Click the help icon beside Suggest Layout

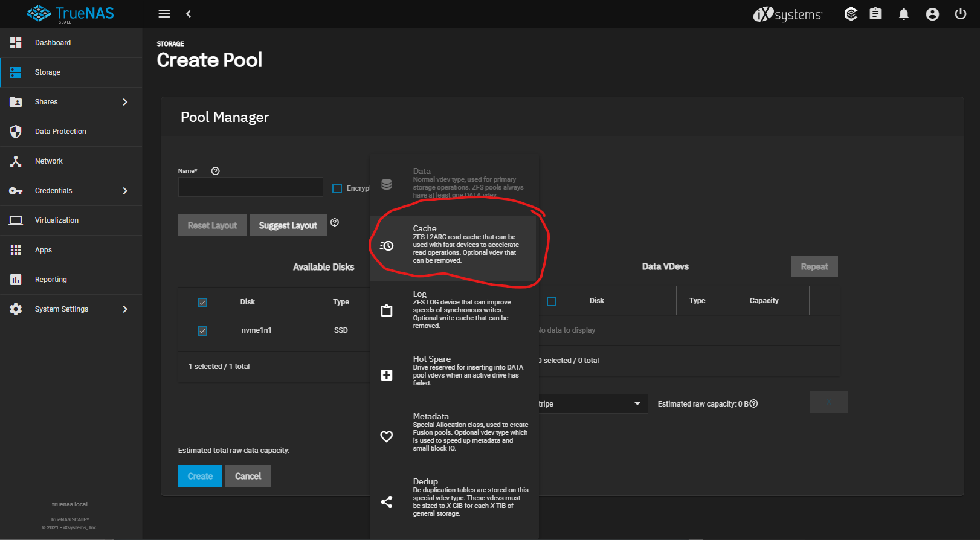click(x=335, y=222)
